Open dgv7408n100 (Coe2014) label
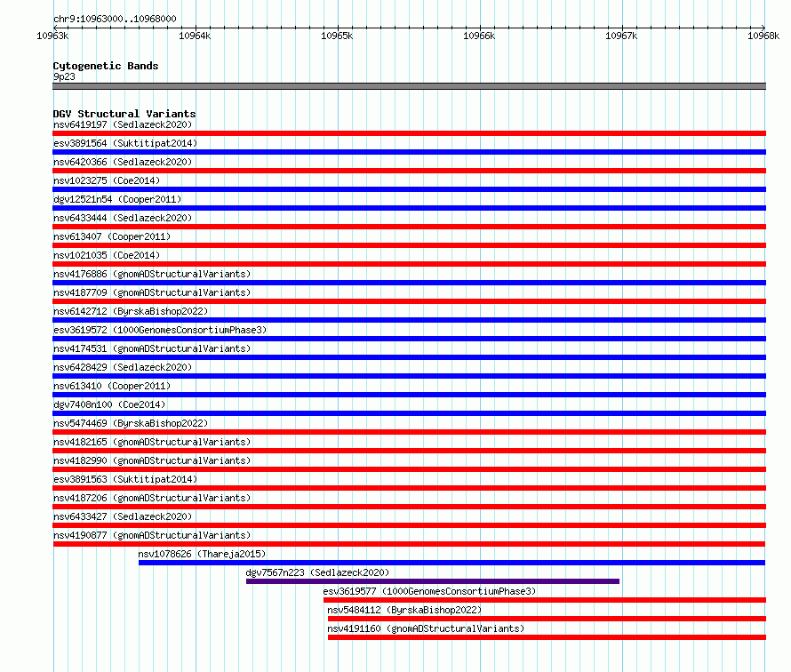 [x=109, y=404]
